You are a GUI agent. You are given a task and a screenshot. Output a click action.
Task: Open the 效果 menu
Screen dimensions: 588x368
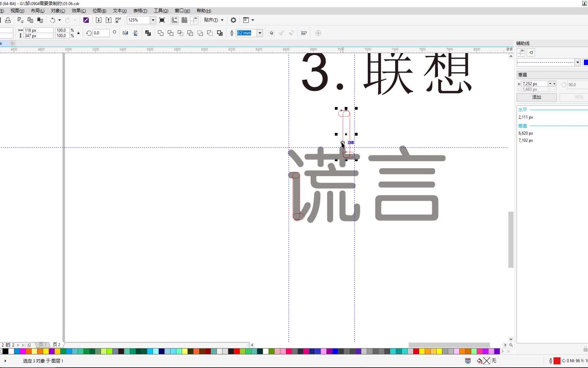(x=79, y=11)
